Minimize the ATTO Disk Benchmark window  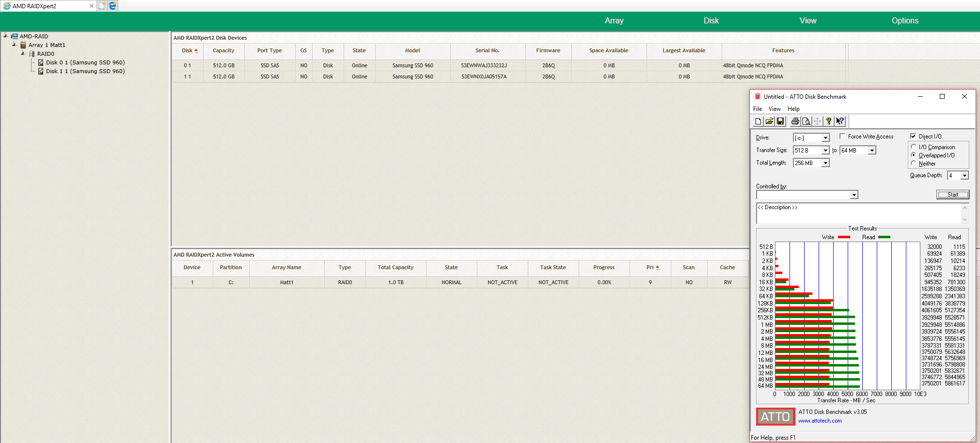point(920,96)
